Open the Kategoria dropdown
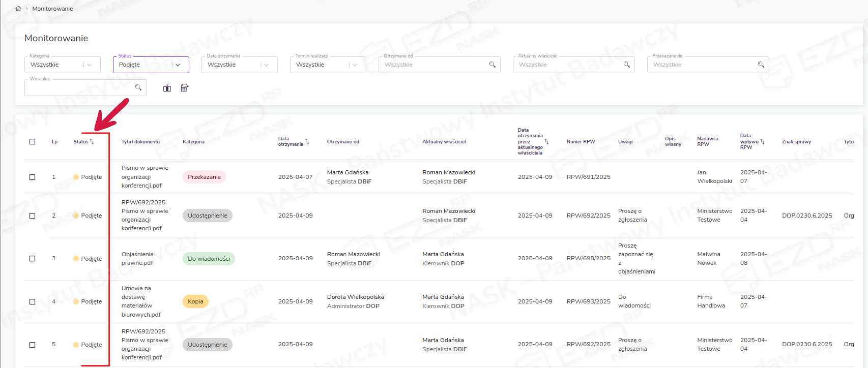Viewport: 868px width, 368px height. 90,65
